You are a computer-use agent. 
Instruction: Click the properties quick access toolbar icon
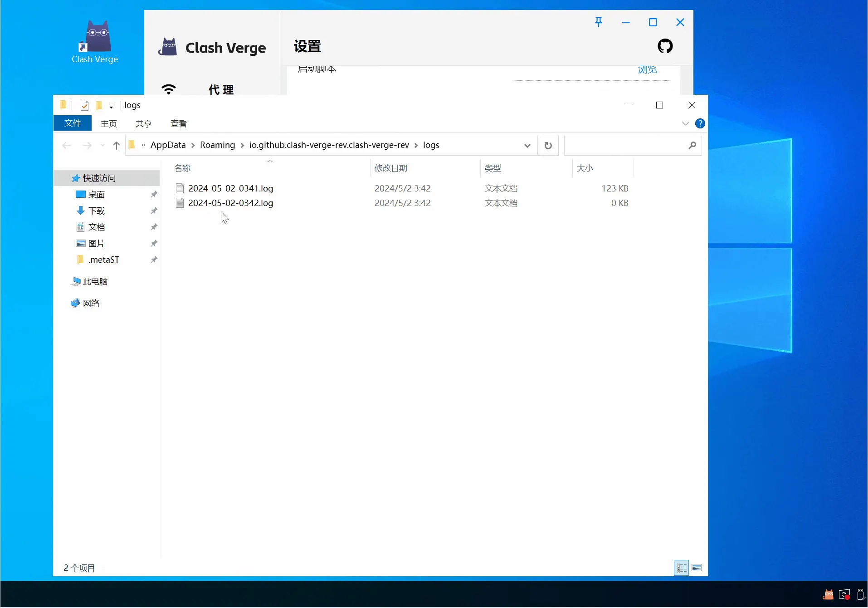(x=84, y=106)
